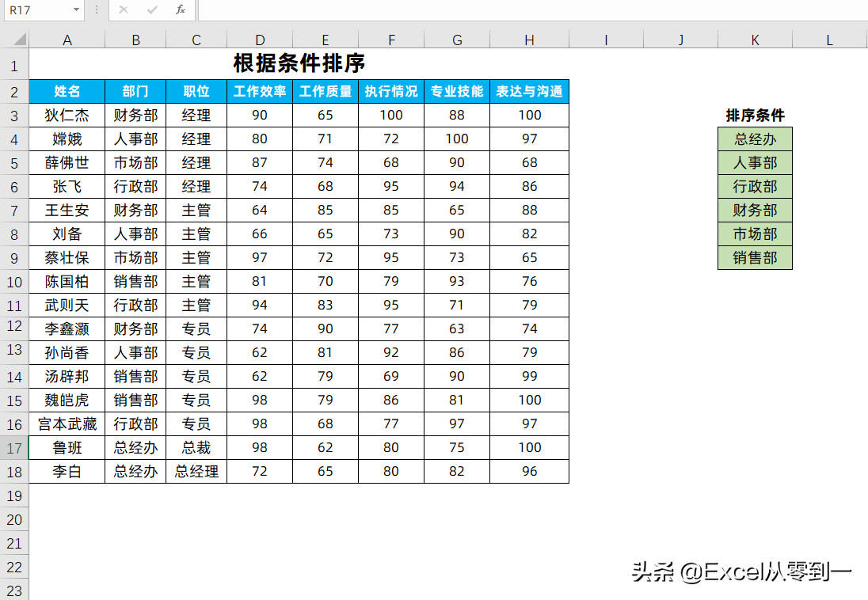The width and height of the screenshot is (868, 600).
Task: Select row 2 header
Action: [14, 92]
